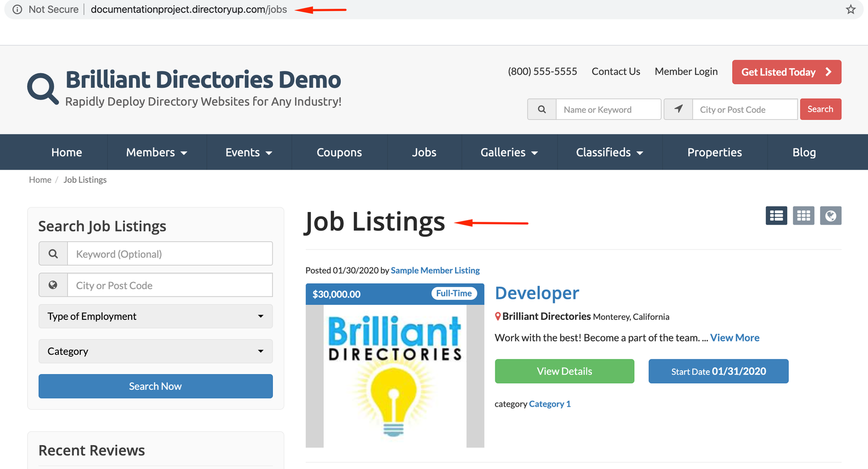868x469 pixels.
Task: Click the Keyword (Optional) input field
Action: click(x=170, y=254)
